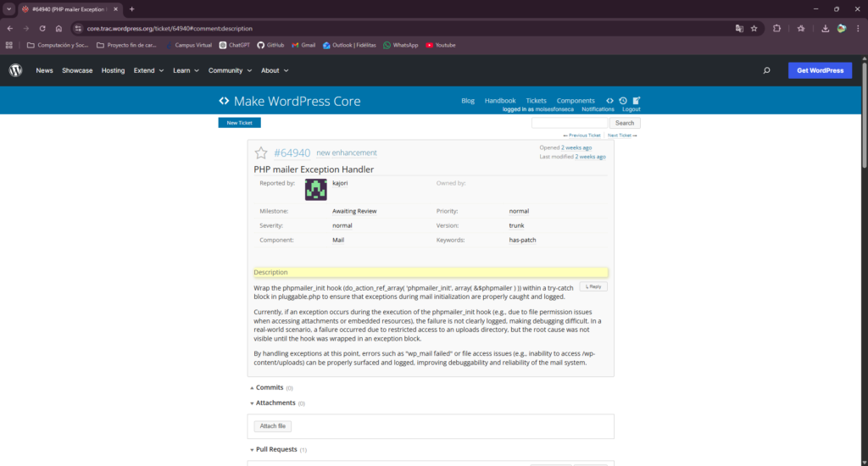The width and height of the screenshot is (868, 466).
Task: Open browser downloads
Action: point(825,28)
